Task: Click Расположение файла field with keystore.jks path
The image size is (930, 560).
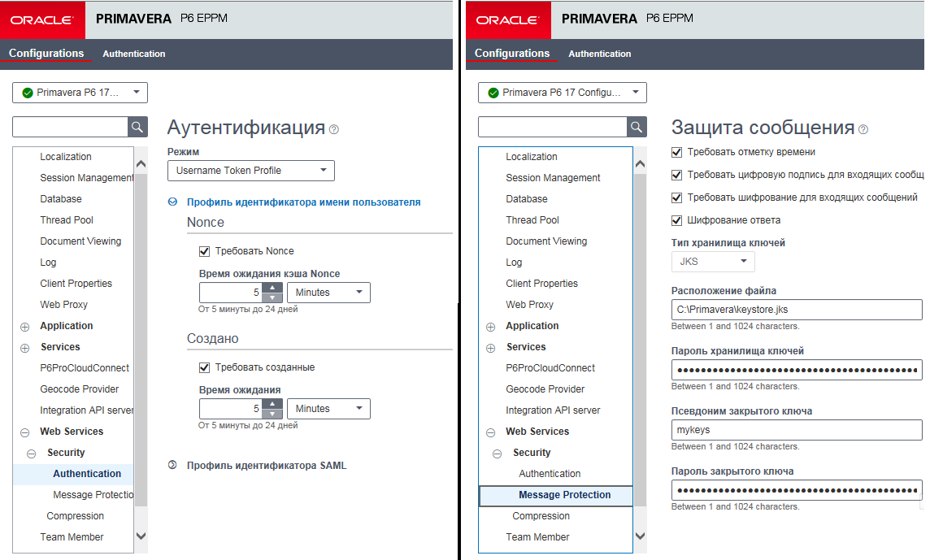Action: (x=797, y=310)
